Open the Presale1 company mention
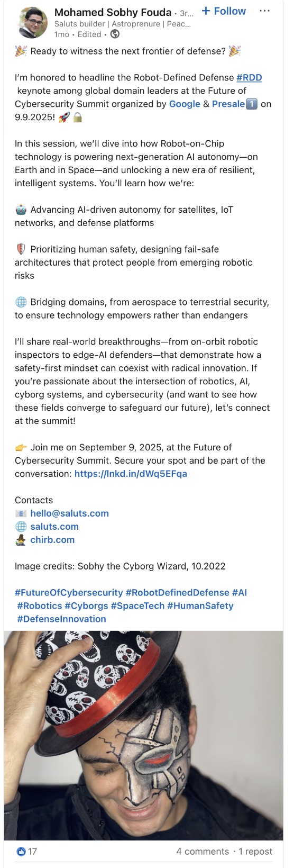Image resolution: width=294 pixels, height=868 pixels. click(235, 104)
